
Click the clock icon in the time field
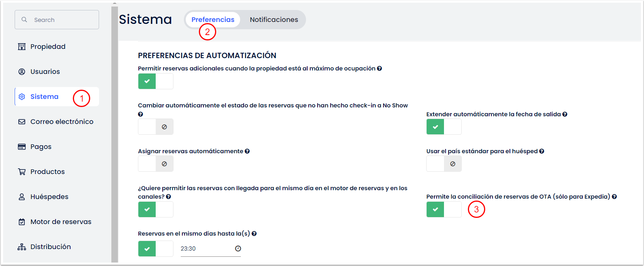[x=238, y=249]
